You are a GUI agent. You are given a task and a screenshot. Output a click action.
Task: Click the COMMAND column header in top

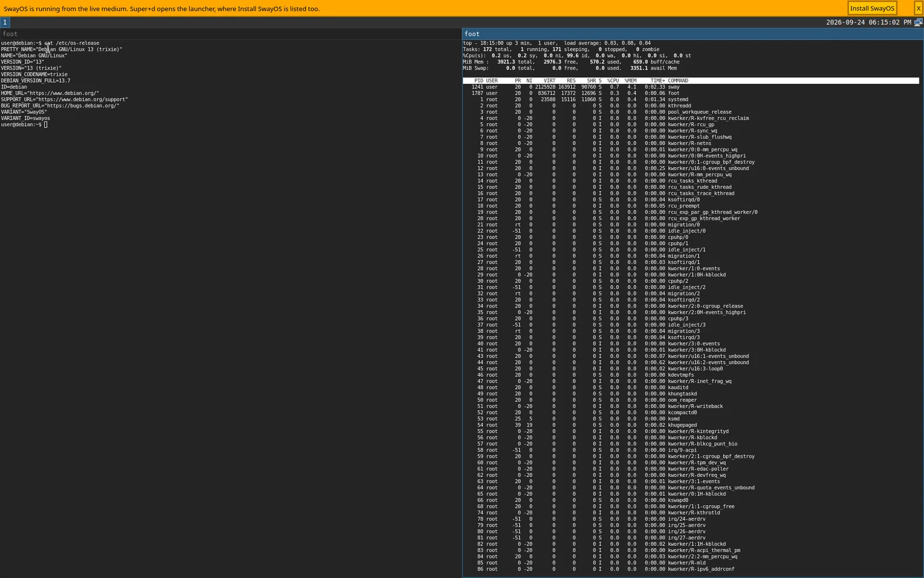(x=678, y=81)
